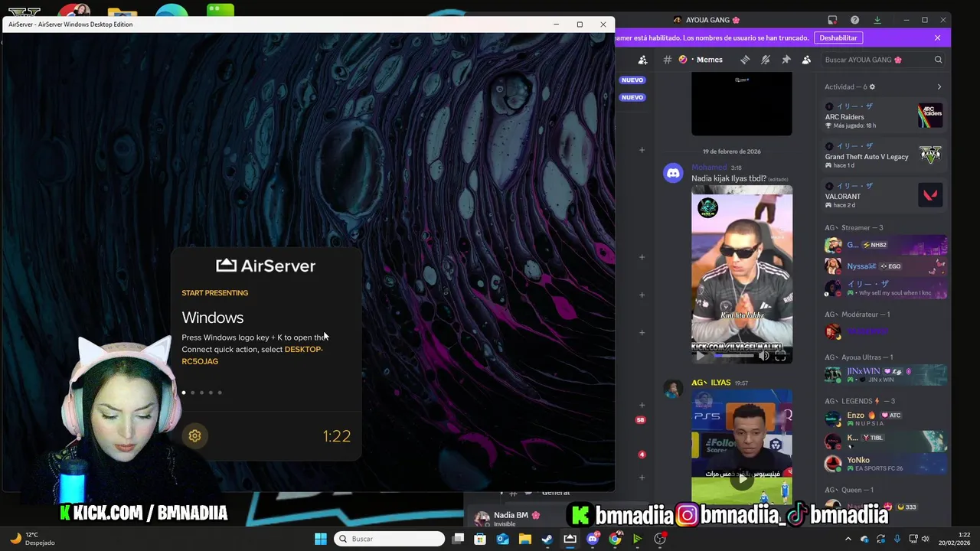980x551 pixels.
Task: Open File Explorer from the taskbar
Action: point(524,539)
